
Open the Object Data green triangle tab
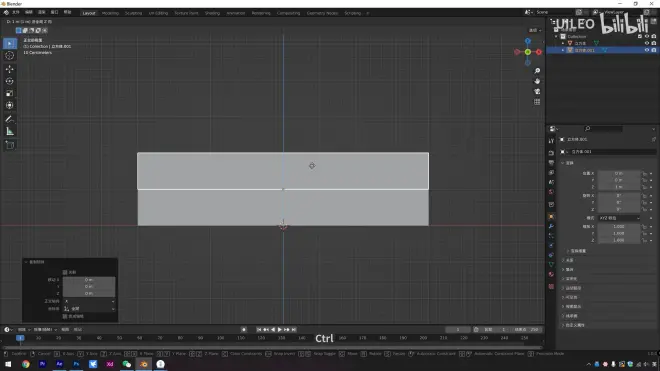[551, 264]
